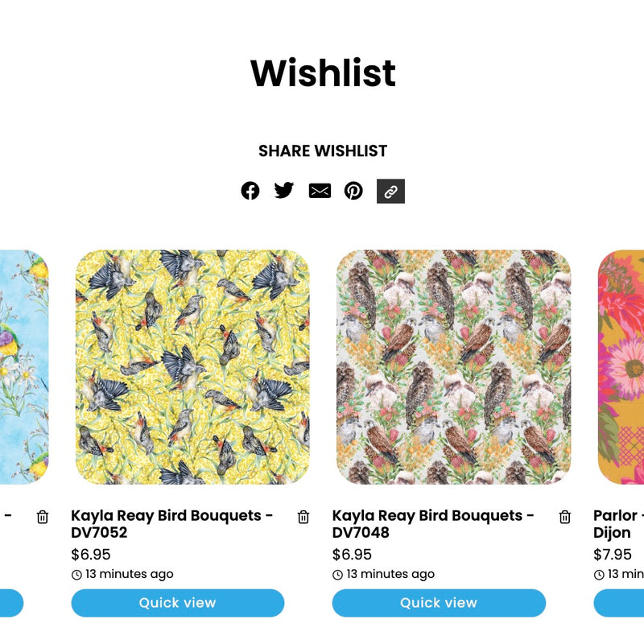
Task: Open Kayla Reay Bird Bouquets DV7048 title link
Action: pyautogui.click(x=433, y=524)
